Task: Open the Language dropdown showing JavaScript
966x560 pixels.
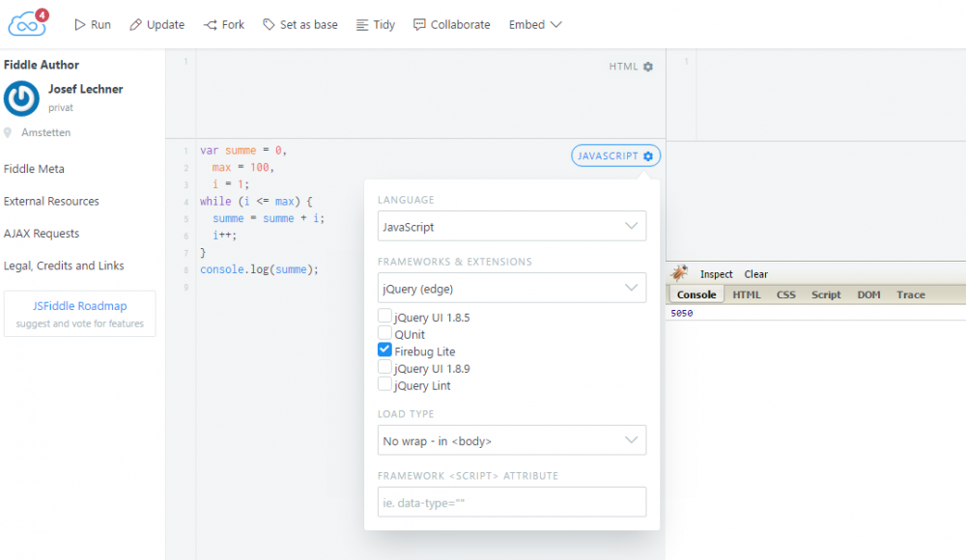Action: tap(511, 227)
